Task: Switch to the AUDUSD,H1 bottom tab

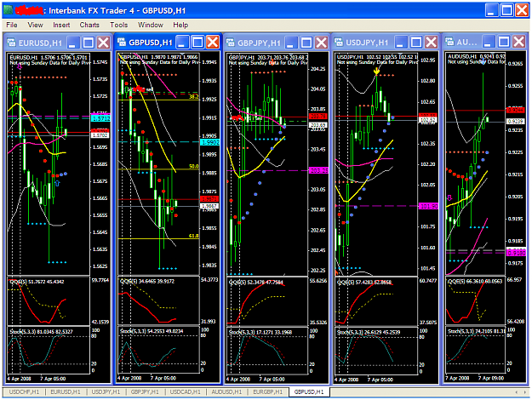Action: pos(226,391)
